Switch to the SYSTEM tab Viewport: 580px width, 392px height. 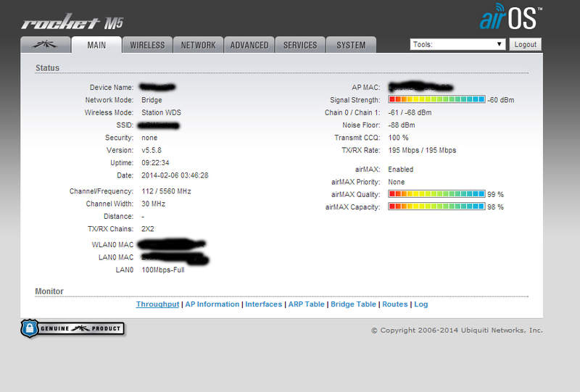[351, 45]
